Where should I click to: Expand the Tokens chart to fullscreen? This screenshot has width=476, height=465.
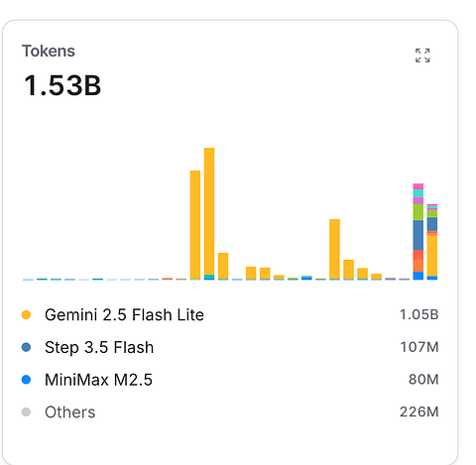(x=422, y=56)
